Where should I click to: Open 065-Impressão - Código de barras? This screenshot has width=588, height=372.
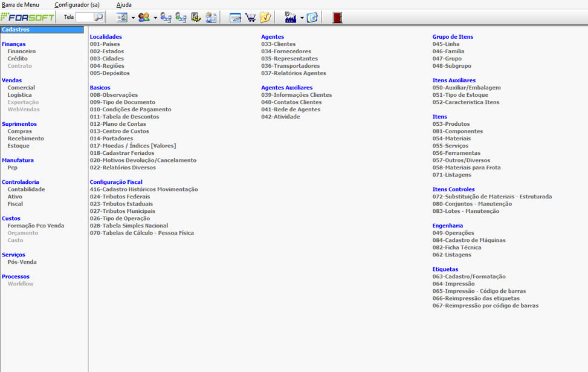[479, 292]
